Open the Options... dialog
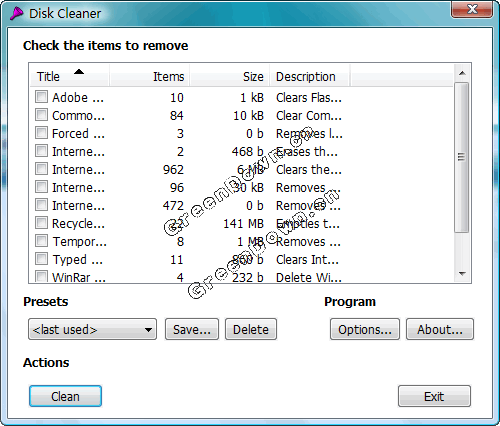 (x=365, y=329)
